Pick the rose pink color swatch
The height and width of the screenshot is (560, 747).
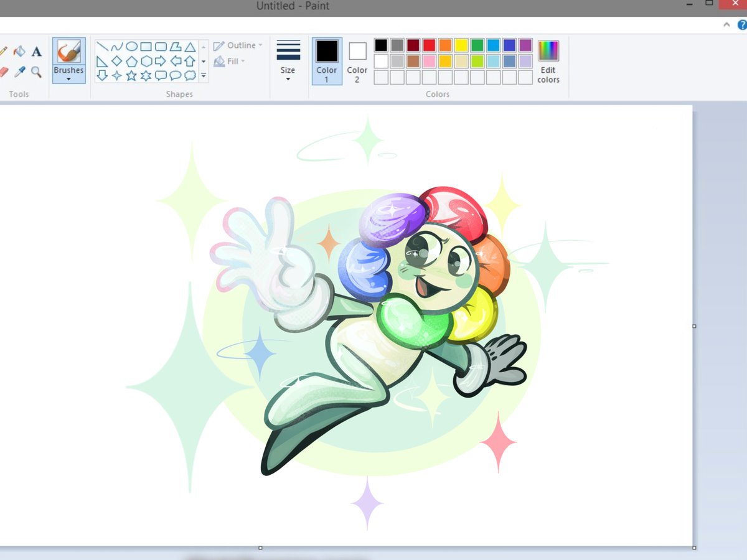(429, 61)
